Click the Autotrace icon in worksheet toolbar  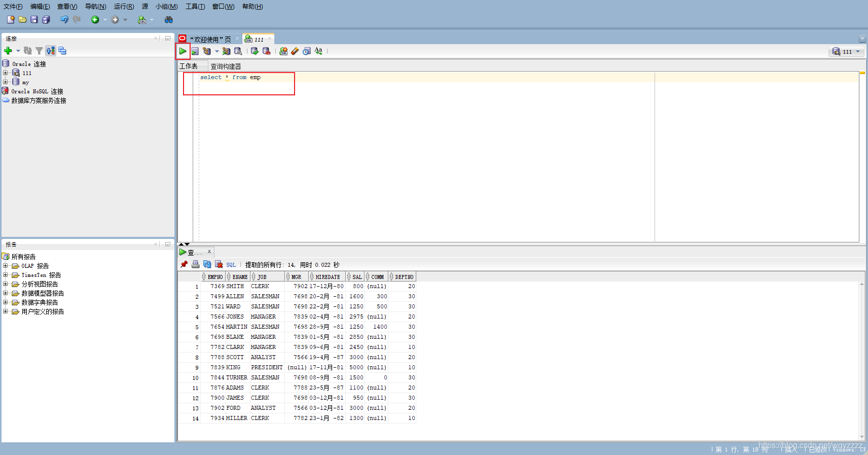226,51
